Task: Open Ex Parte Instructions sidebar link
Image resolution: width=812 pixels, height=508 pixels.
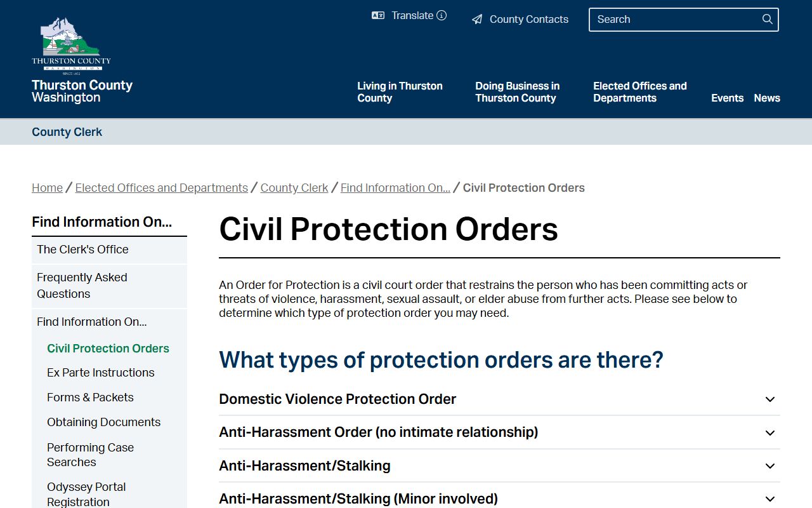Action: 101,373
